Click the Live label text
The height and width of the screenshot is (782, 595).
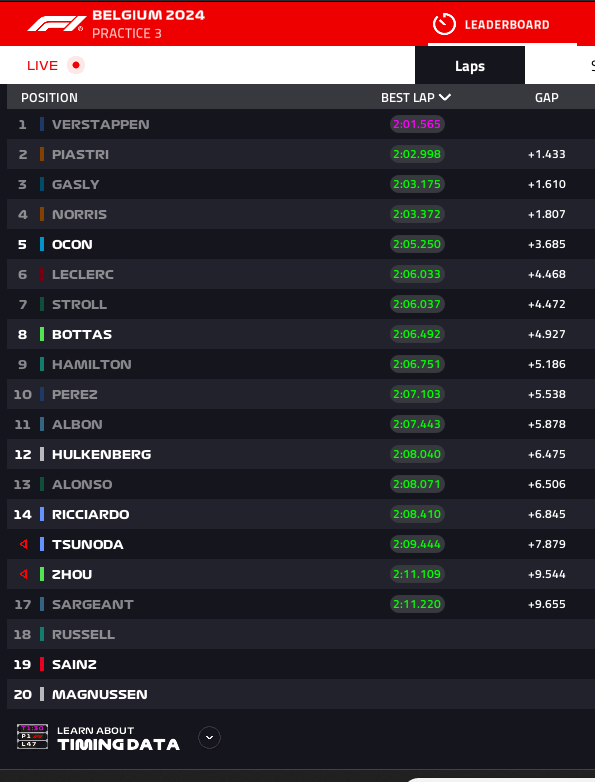point(42,66)
